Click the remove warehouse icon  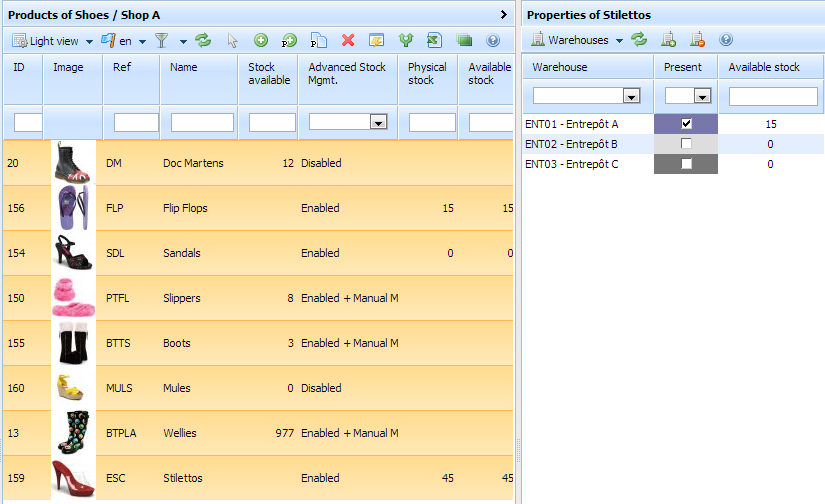697,41
